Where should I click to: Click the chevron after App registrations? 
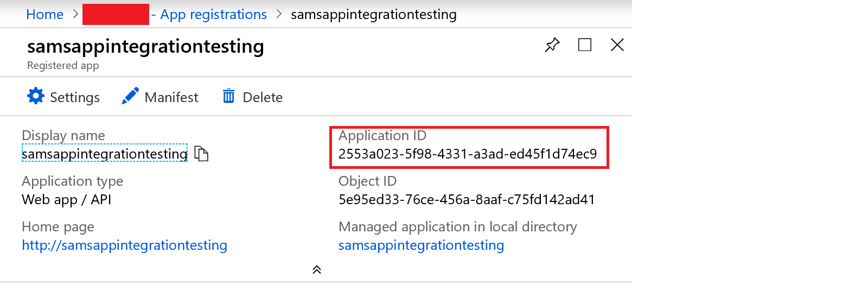click(x=279, y=15)
